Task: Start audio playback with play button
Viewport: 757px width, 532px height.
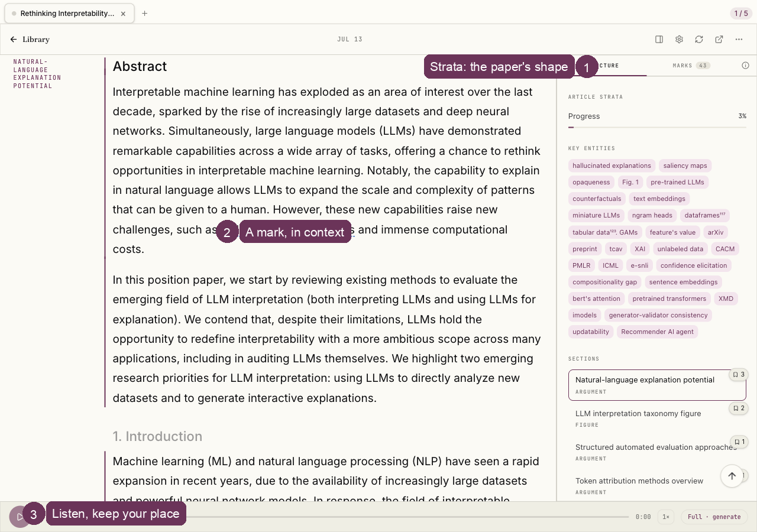Action: pos(20,517)
